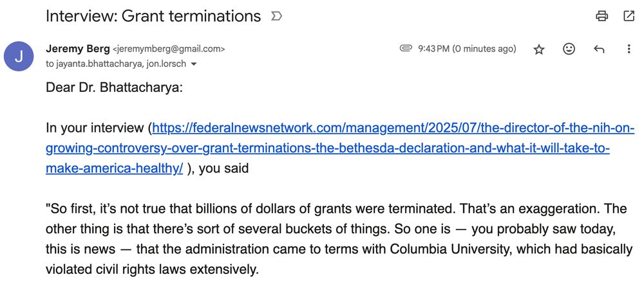
Task: Print this email using the printer icon
Action: pos(601,16)
